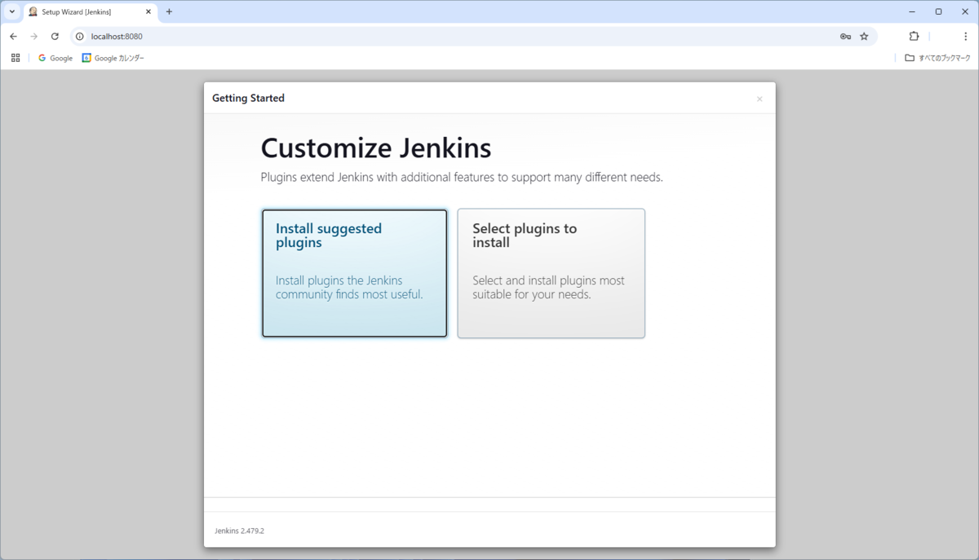Click the 'Plugins extend Jenkins' description text
The height and width of the screenshot is (560, 979).
[x=462, y=177]
